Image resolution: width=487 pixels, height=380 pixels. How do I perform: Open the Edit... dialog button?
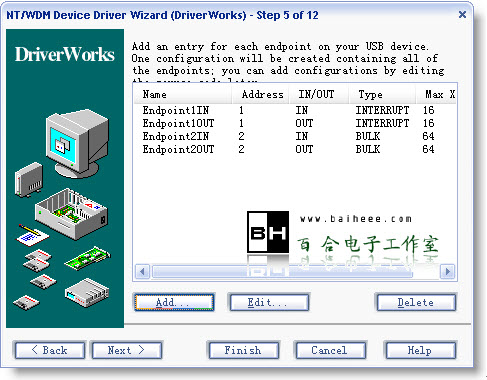pyautogui.click(x=269, y=302)
